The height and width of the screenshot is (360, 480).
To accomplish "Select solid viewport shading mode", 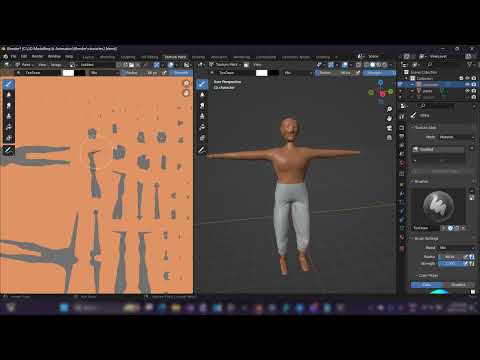I will tap(373, 65).
